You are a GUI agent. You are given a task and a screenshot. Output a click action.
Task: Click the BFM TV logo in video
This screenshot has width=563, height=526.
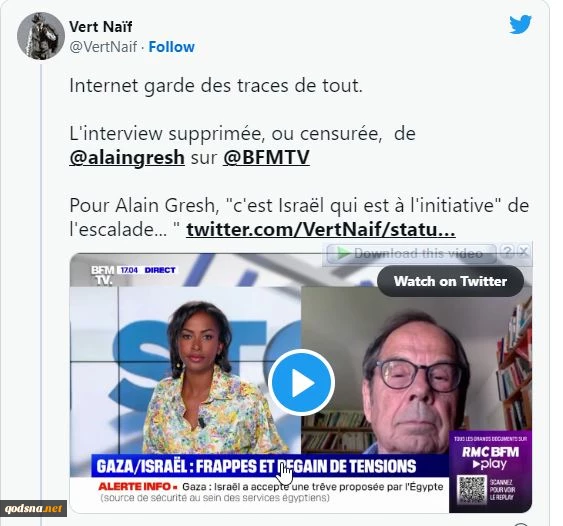[x=102, y=275]
